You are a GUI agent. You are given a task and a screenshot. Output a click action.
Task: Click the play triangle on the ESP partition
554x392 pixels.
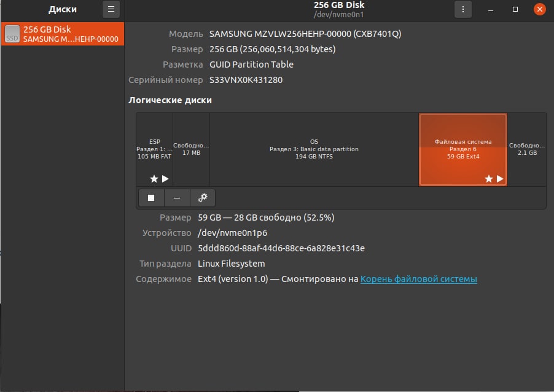click(165, 179)
